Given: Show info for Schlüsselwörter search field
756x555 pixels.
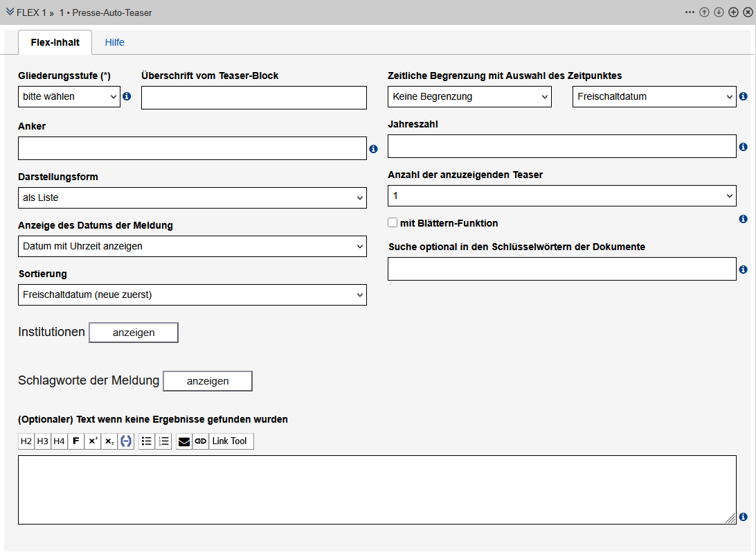Looking at the screenshot, I should 744,270.
